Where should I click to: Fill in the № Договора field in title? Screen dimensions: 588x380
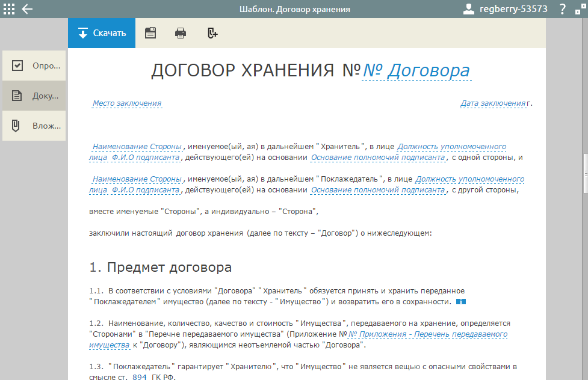pyautogui.click(x=416, y=70)
